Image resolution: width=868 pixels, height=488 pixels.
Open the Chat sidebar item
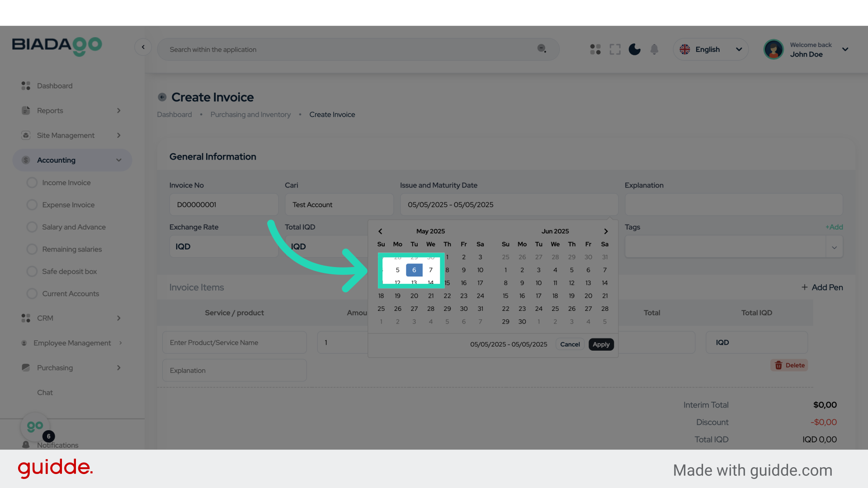click(x=45, y=393)
